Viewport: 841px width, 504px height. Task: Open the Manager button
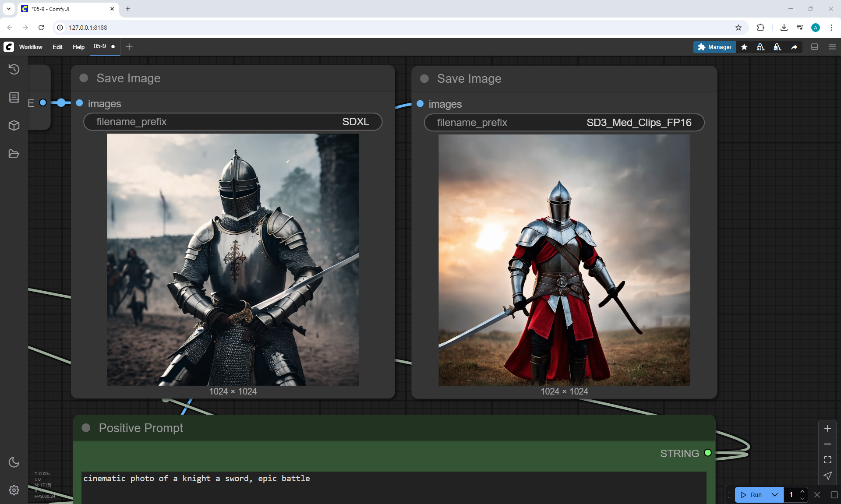[714, 47]
